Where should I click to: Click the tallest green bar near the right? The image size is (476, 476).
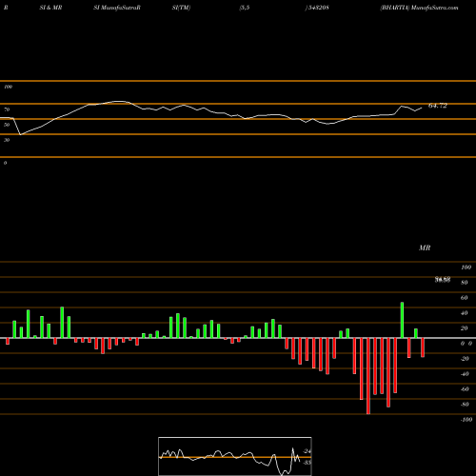(x=402, y=320)
